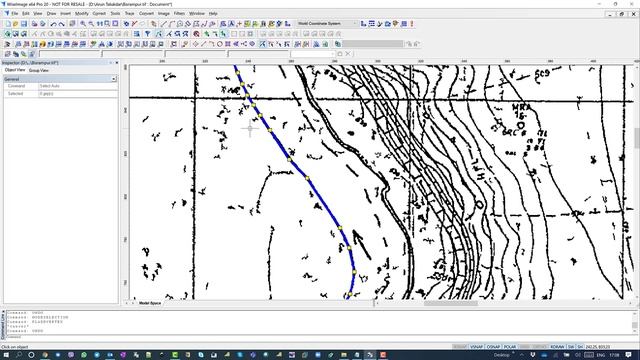This screenshot has width=640, height=360.
Task: Click the Zoom Out magnifier icon
Action: [91, 24]
